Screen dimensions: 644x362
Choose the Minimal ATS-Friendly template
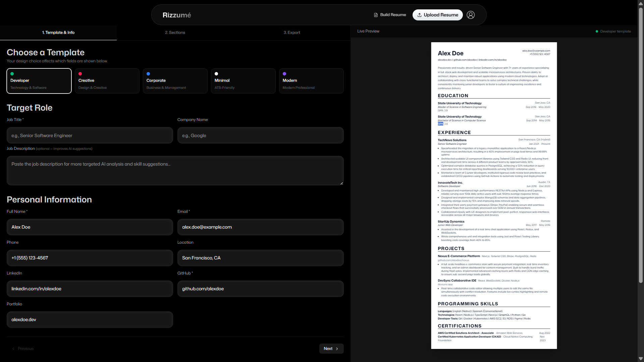(x=243, y=81)
